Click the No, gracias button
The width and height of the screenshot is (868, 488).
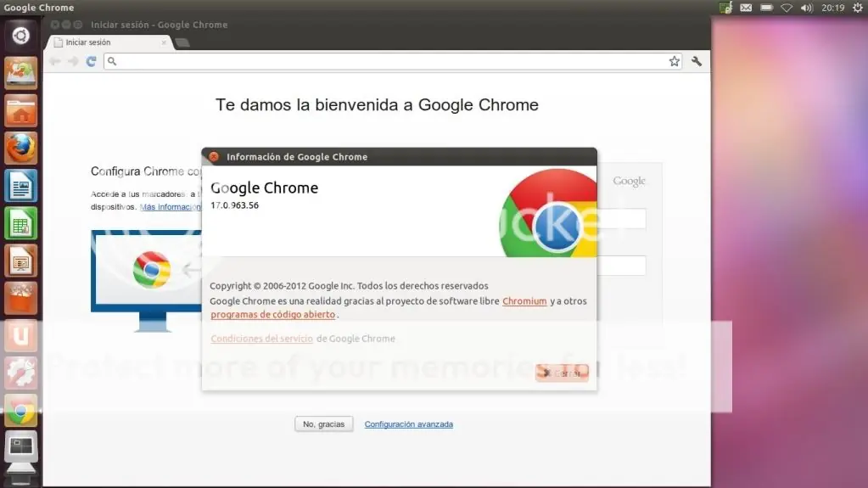coord(324,424)
